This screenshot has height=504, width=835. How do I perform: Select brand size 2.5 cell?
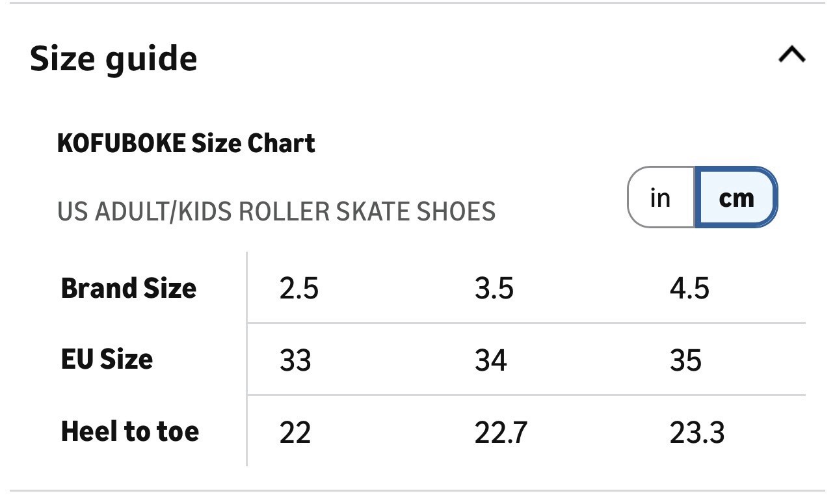tap(299, 289)
